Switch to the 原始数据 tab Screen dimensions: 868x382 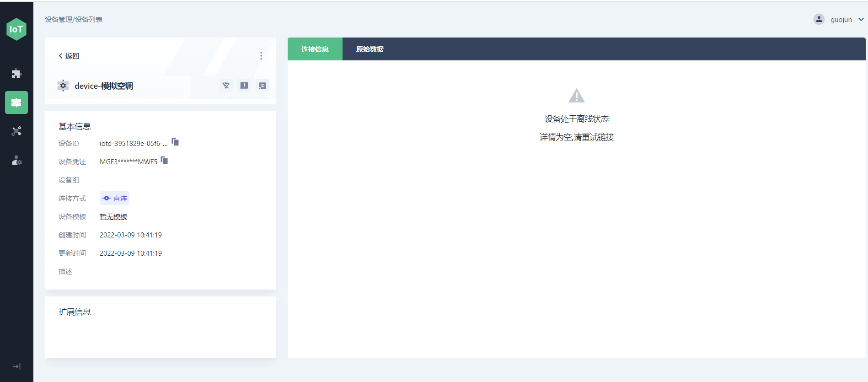[x=370, y=49]
